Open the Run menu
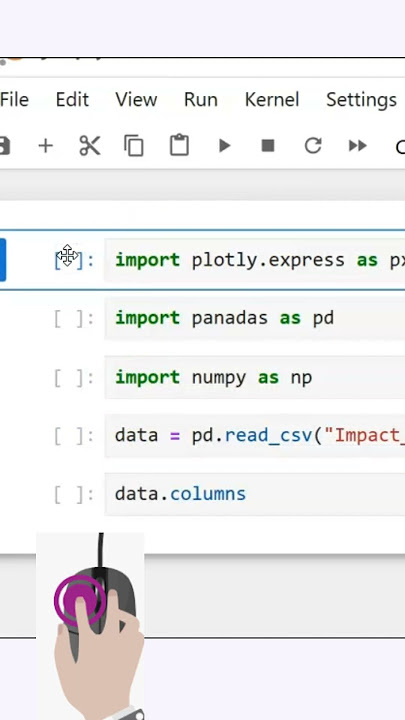Image resolution: width=405 pixels, height=720 pixels. click(201, 100)
